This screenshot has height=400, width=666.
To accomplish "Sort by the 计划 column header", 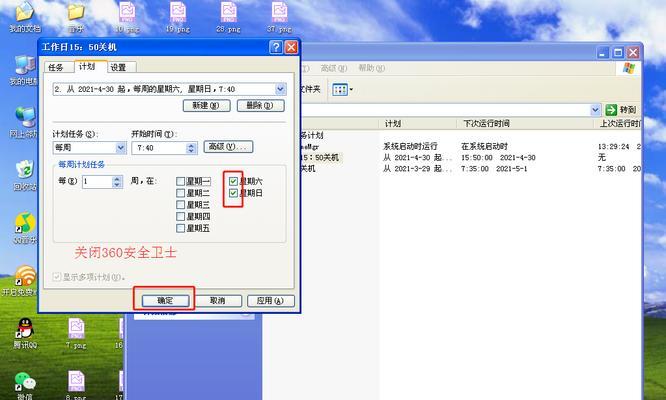I will pos(418,124).
